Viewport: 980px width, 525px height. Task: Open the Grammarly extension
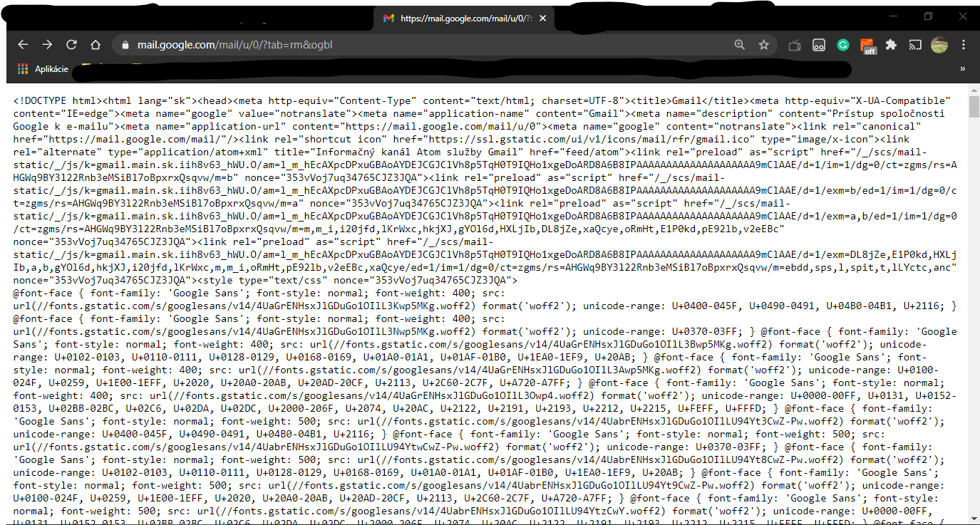click(x=843, y=45)
